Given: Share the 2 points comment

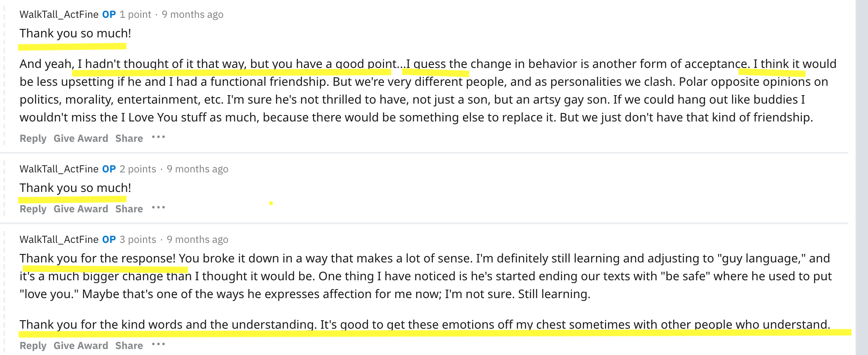Looking at the screenshot, I should tap(129, 209).
